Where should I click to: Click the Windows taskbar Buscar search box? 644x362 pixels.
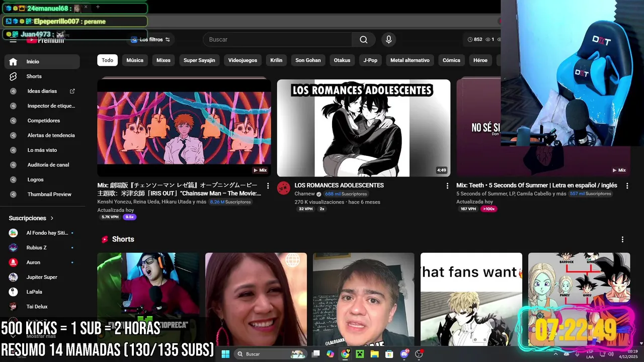(x=271, y=354)
